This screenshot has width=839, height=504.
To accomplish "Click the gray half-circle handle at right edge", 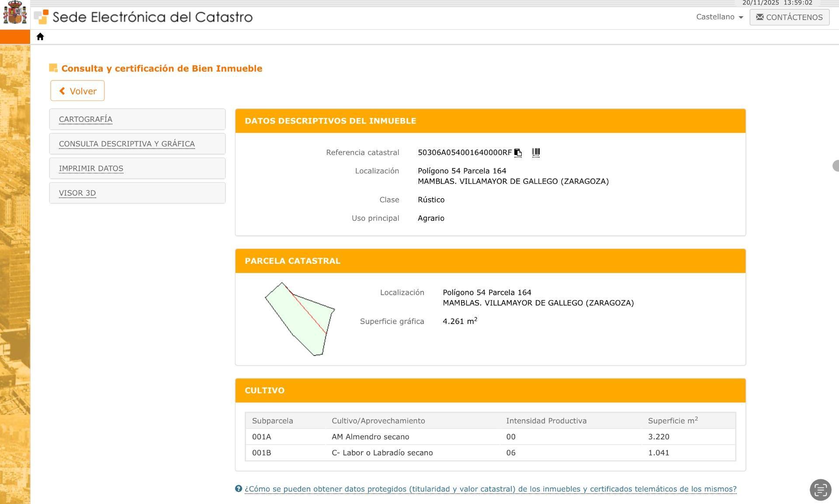I will pos(836,166).
